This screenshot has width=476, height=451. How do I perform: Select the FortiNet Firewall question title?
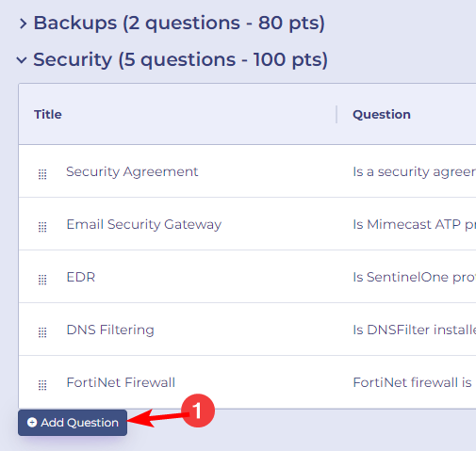point(121,382)
